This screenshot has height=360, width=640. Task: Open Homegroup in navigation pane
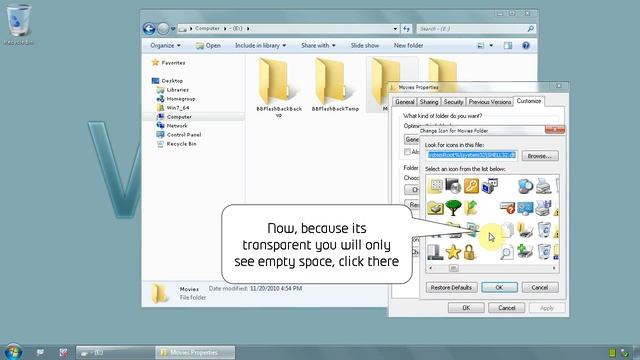181,99
